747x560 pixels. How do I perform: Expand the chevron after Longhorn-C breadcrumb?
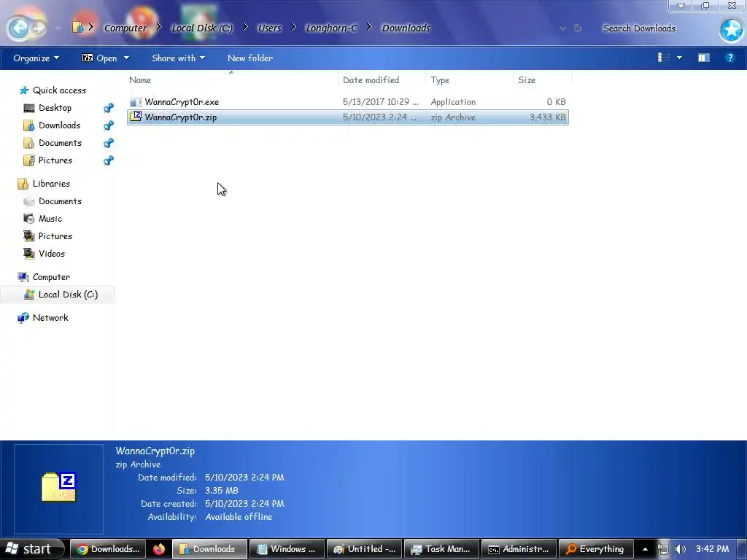tap(369, 28)
